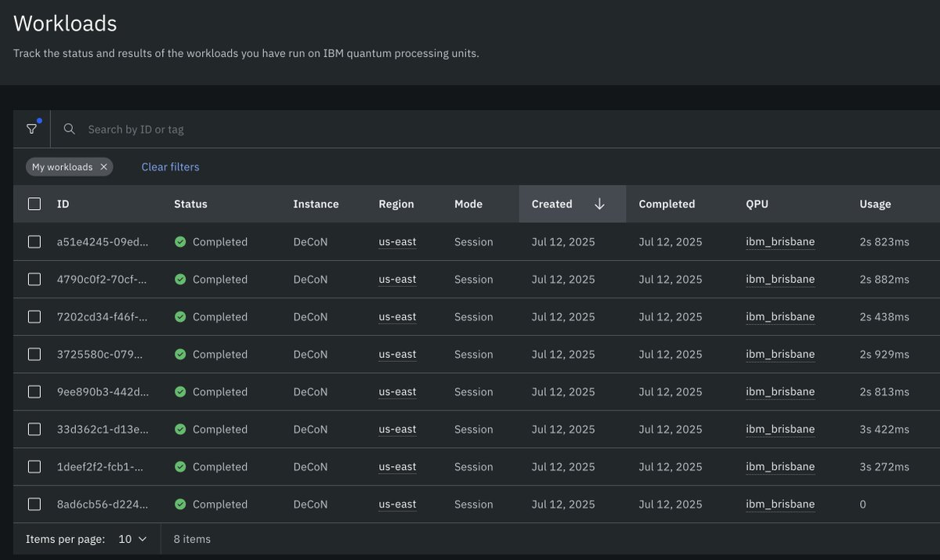
Task: Open workload ID 3725580c-079...
Action: 100,355
